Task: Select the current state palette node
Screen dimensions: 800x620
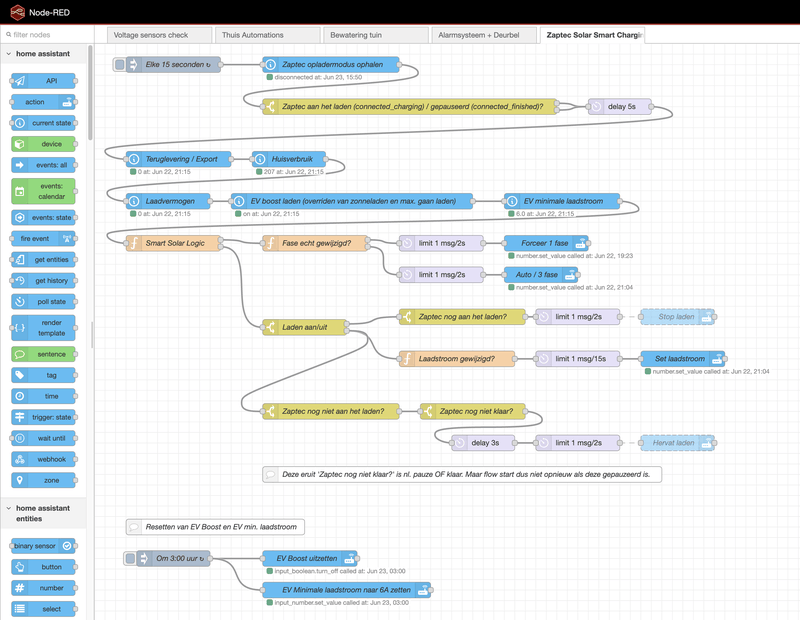Action: coord(43,123)
